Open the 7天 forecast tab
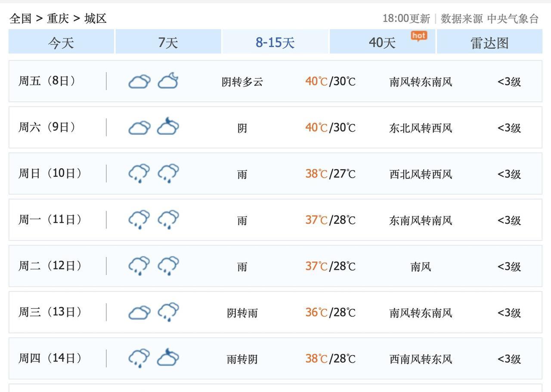The height and width of the screenshot is (392, 551). pos(168,42)
